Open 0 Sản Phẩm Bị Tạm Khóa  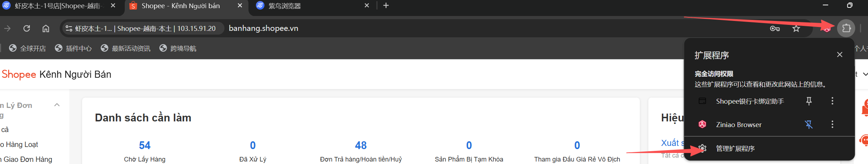(x=469, y=152)
